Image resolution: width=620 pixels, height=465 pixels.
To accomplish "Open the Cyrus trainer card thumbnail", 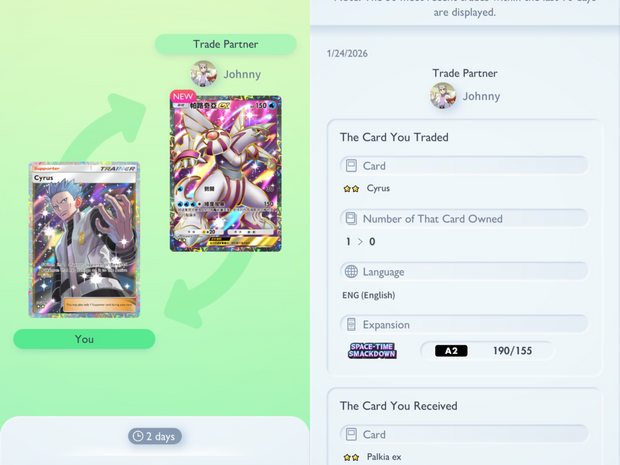I will point(84,240).
